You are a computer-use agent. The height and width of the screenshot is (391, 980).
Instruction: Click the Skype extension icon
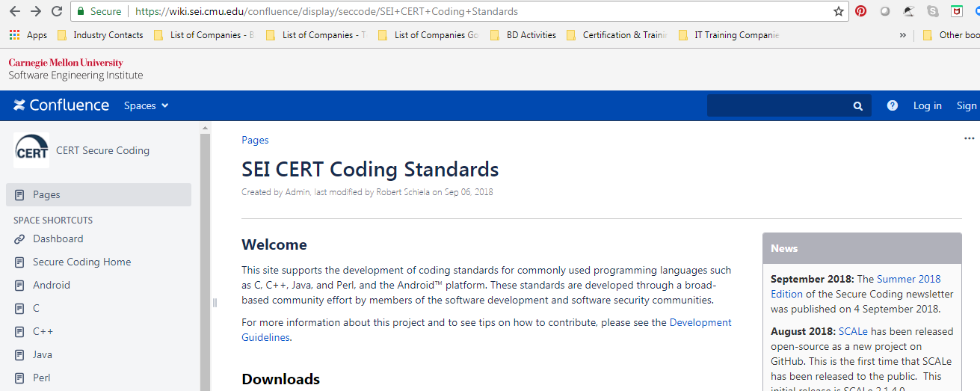(x=933, y=11)
